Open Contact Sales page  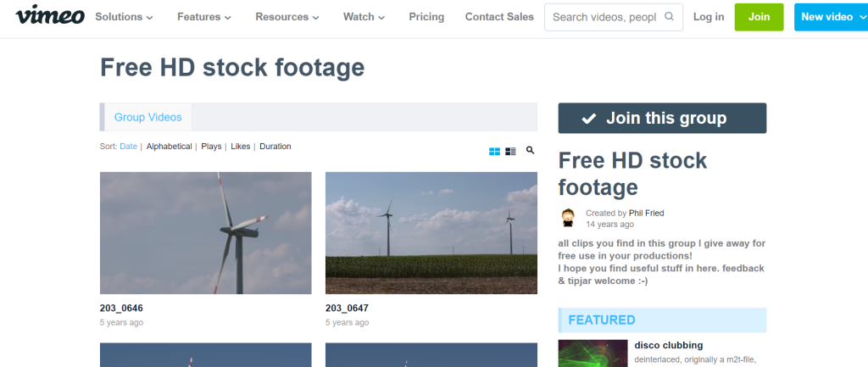pyautogui.click(x=499, y=17)
